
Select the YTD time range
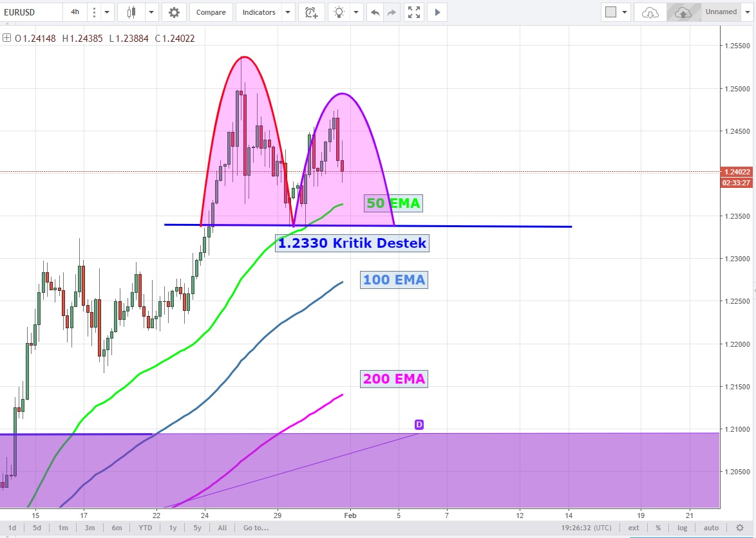pos(145,528)
